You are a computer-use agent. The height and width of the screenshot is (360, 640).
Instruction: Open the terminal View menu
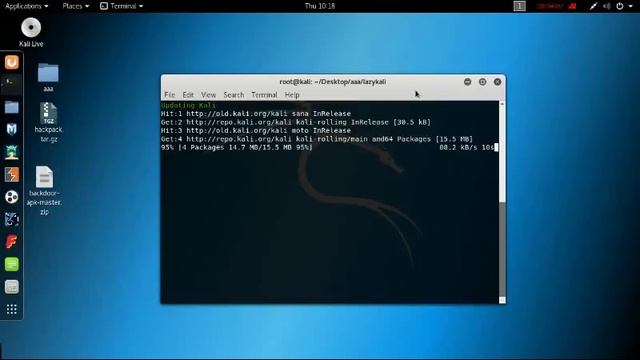tap(208, 95)
